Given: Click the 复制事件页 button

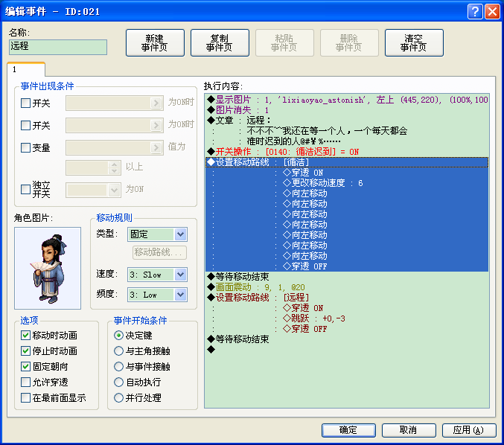Looking at the screenshot, I should [220, 42].
